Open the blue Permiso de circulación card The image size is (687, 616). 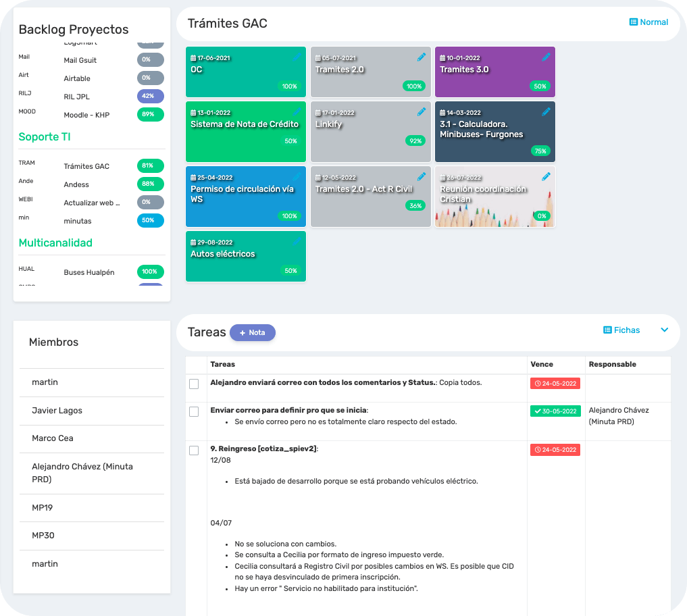point(246,197)
